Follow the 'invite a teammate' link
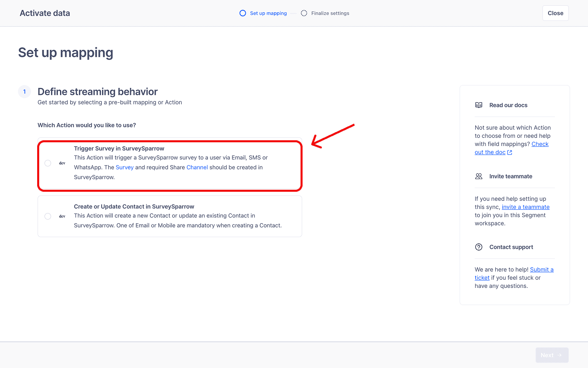Image resolution: width=588 pixels, height=368 pixels. (x=526, y=207)
